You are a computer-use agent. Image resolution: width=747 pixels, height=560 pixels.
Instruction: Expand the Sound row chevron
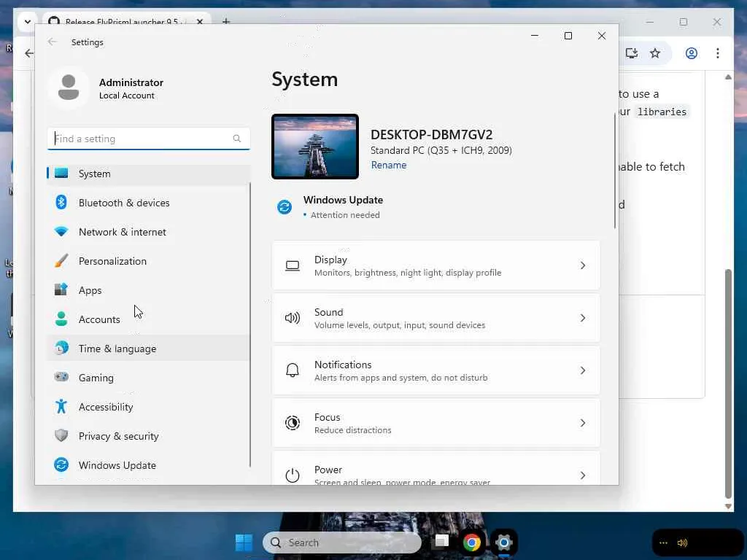click(583, 318)
